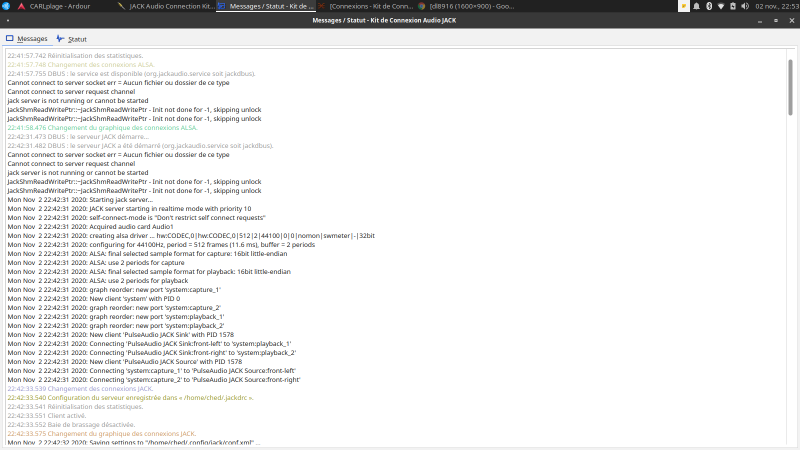Click line 'graph reorder: new port system:capture_1'

pyautogui.click(x=114, y=290)
